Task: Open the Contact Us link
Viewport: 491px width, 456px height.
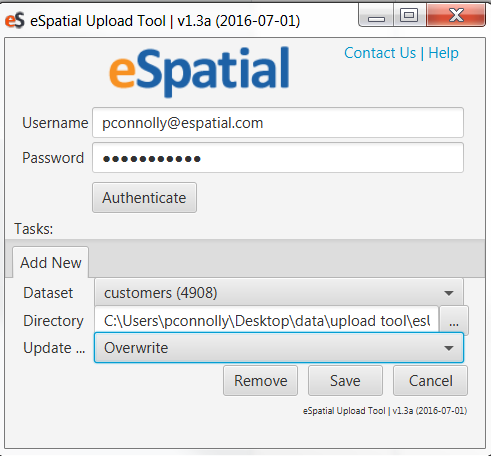Action: pyautogui.click(x=380, y=53)
